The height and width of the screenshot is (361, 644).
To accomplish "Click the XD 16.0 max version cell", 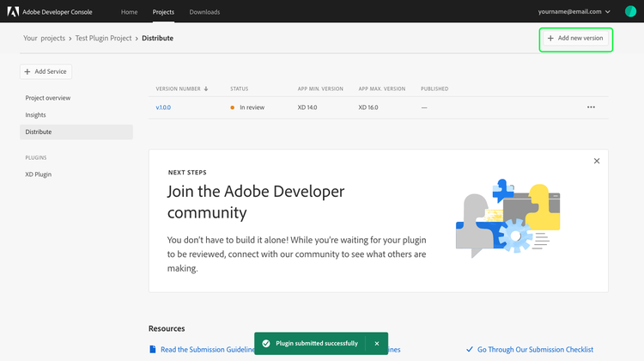I will point(368,107).
